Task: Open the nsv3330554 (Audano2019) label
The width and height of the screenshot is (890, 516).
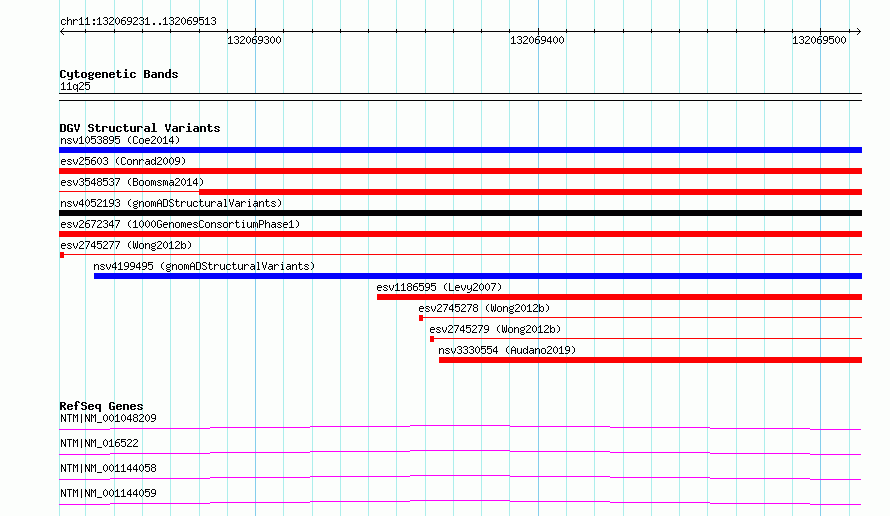Action: coord(507,350)
